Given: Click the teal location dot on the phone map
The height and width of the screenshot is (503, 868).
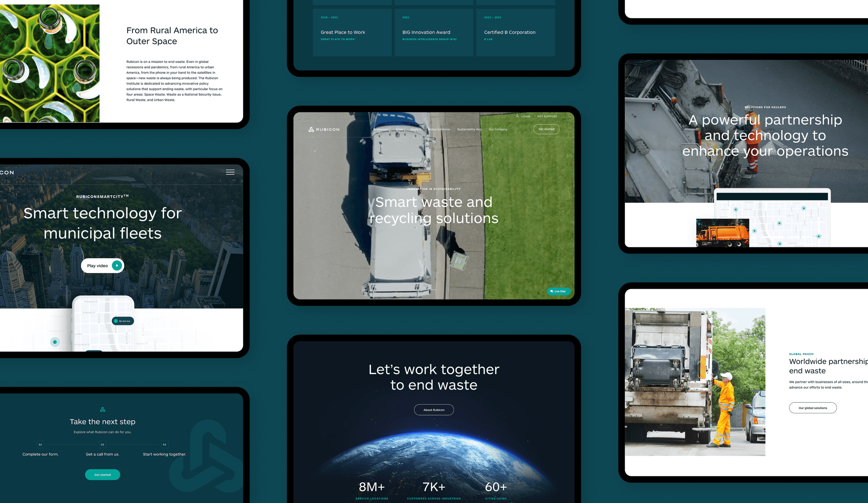Looking at the screenshot, I should pos(55,342).
